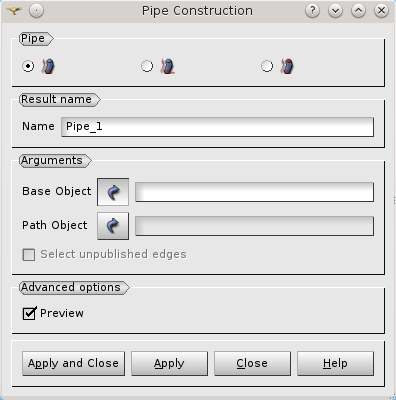The image size is (396, 400).
Task: Focus the Base Object text field
Action: coord(254,192)
